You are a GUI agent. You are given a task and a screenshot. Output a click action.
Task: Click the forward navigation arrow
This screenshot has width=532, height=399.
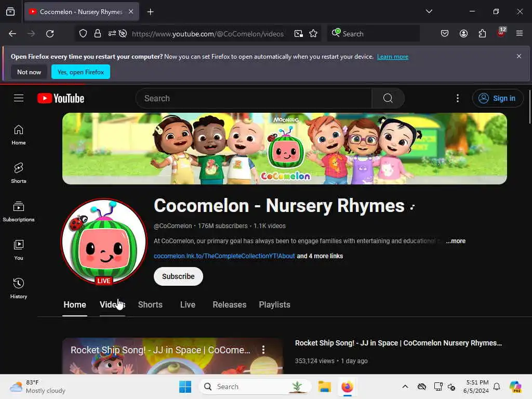31,34
